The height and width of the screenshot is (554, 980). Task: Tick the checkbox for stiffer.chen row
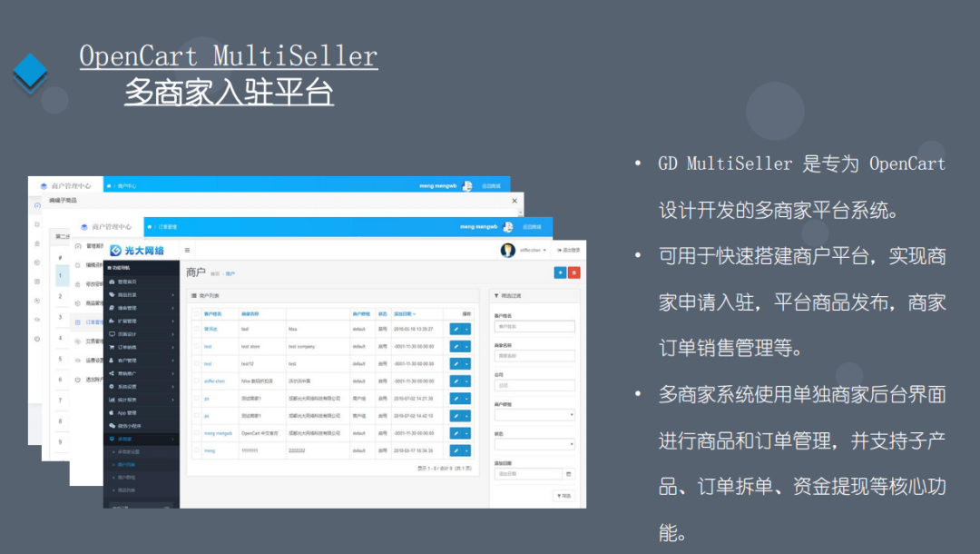(x=197, y=381)
